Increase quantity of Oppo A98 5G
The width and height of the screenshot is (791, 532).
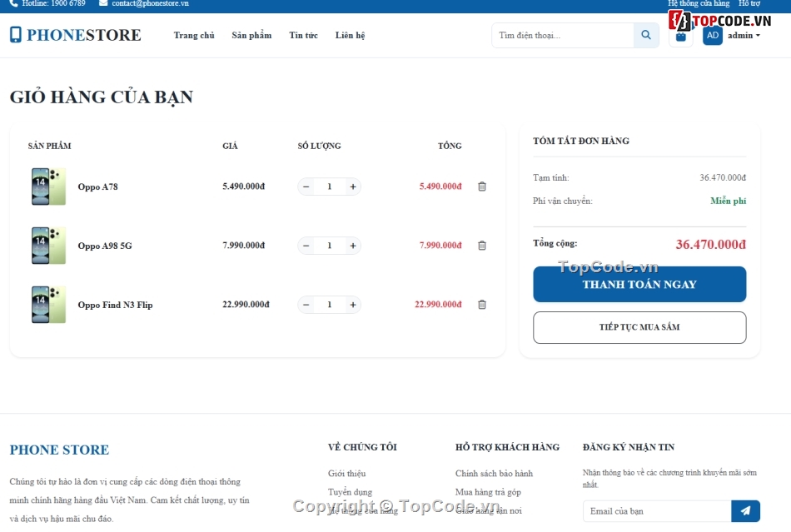click(x=353, y=246)
